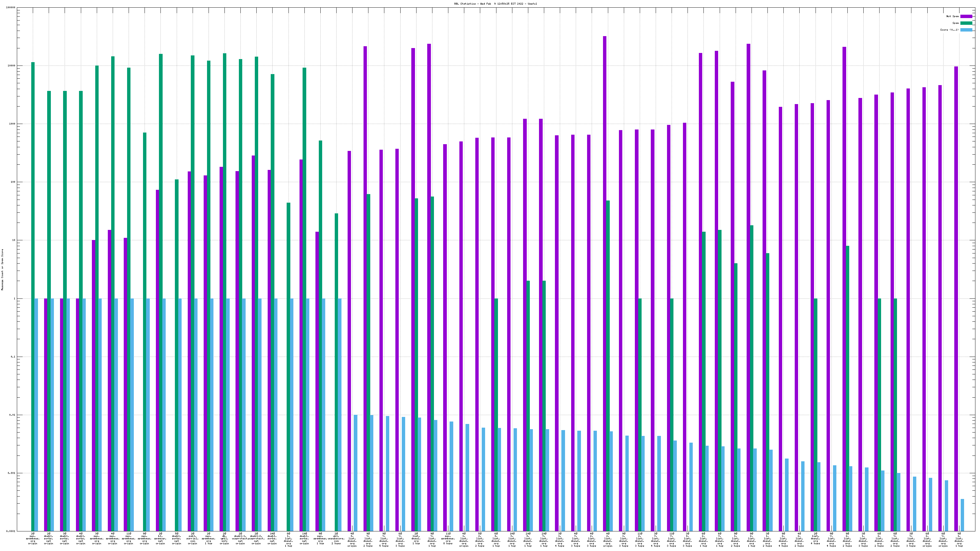Click the RBL Statistics chart title
This screenshot has height=551, width=980.
point(495,4)
